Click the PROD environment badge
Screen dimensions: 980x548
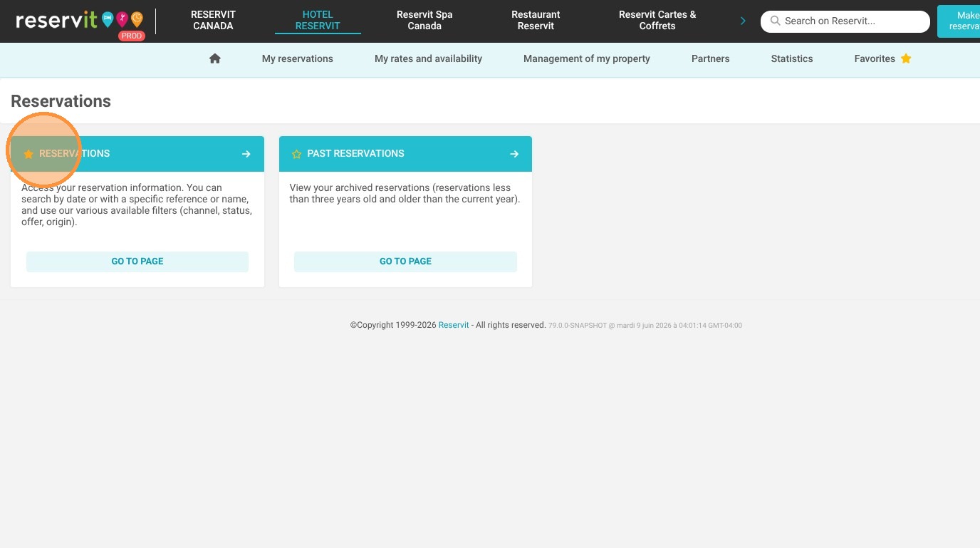tap(132, 36)
